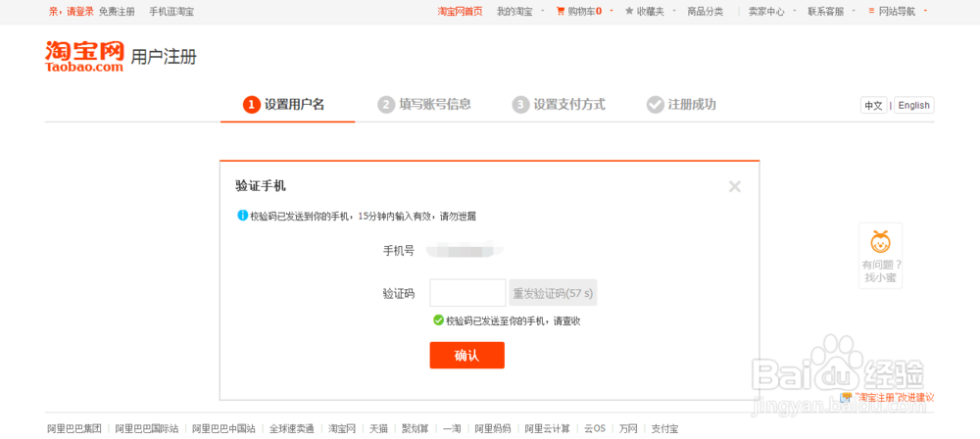Open the shopping cart icon
This screenshot has width=980, height=439.
tap(561, 11)
